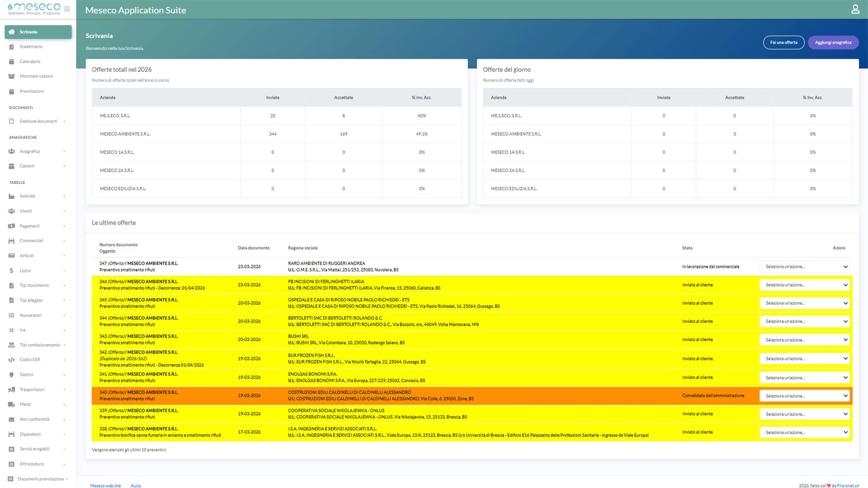The width and height of the screenshot is (868, 488).
Task: Click the Attrezzature icon
Action: (x=12, y=464)
